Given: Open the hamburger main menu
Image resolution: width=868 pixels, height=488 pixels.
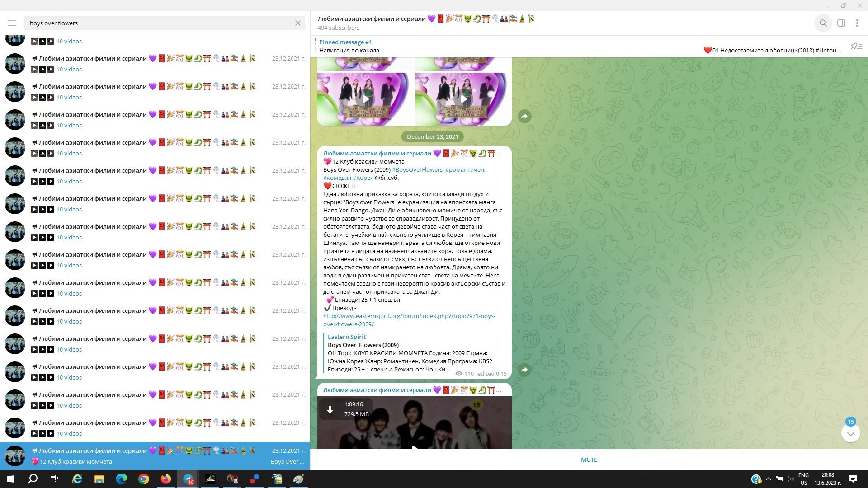Looking at the screenshot, I should 12,23.
